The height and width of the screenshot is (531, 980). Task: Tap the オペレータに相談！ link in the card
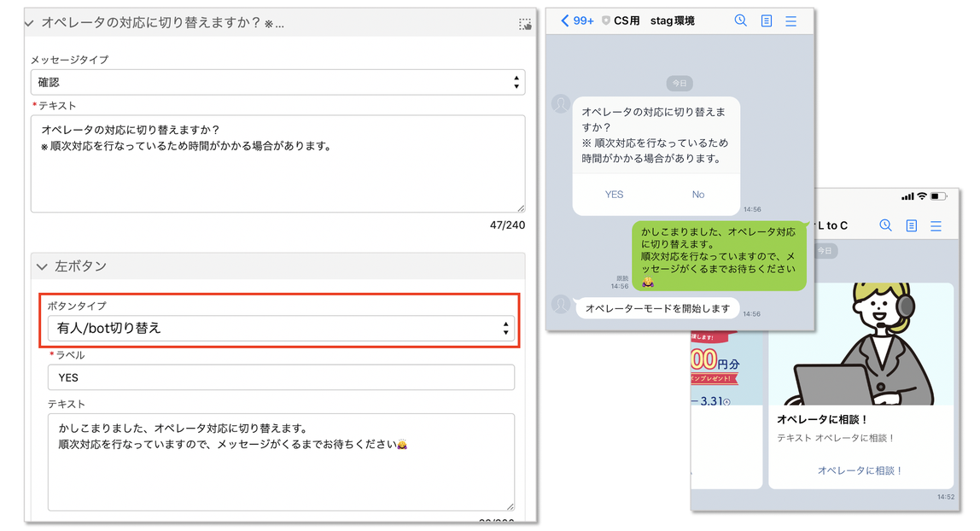(x=860, y=470)
